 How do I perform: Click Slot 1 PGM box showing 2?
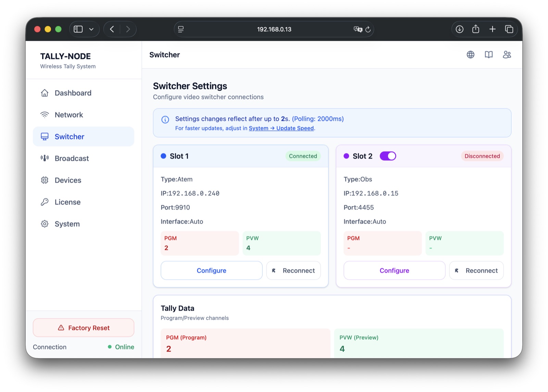(x=200, y=243)
